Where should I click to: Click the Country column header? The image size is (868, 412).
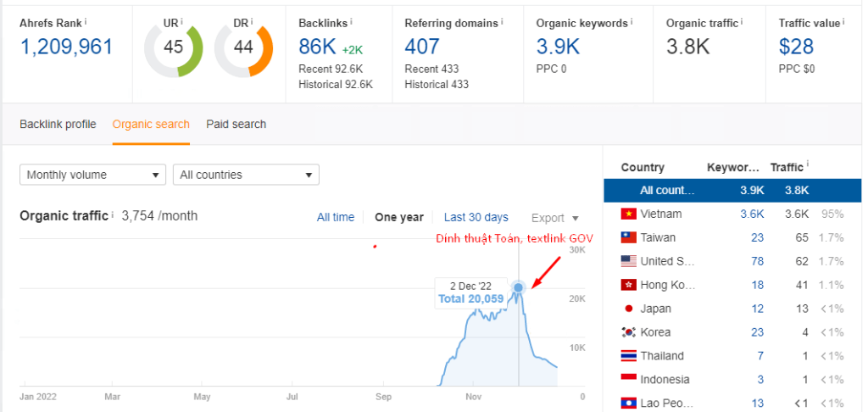click(x=643, y=167)
